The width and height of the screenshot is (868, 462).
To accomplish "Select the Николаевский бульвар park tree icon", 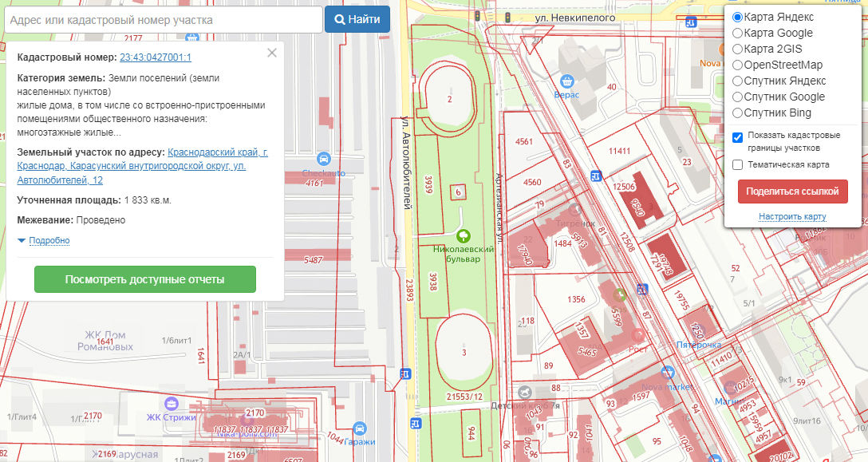I will click(x=463, y=235).
